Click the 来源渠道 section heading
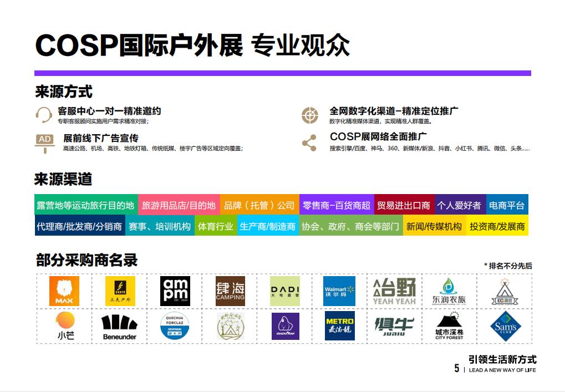The image size is (565, 392). tap(63, 180)
